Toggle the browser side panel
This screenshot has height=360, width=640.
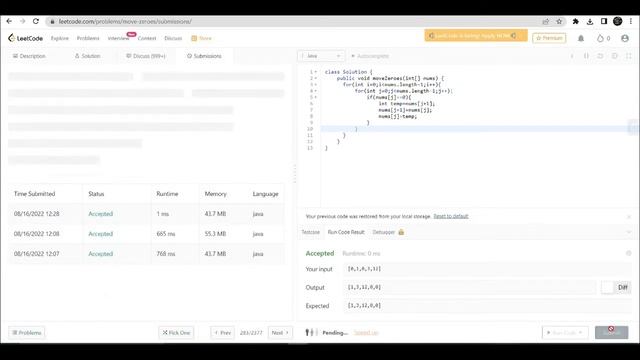pyautogui.click(x=604, y=21)
